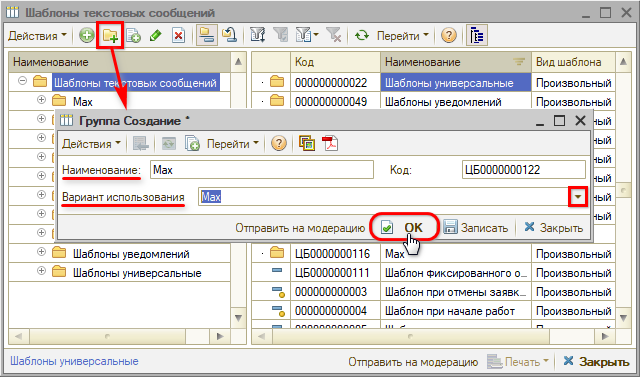Collapse the Шаблоны текстовых сообщений root node
640x377 pixels.
pyautogui.click(x=23, y=81)
